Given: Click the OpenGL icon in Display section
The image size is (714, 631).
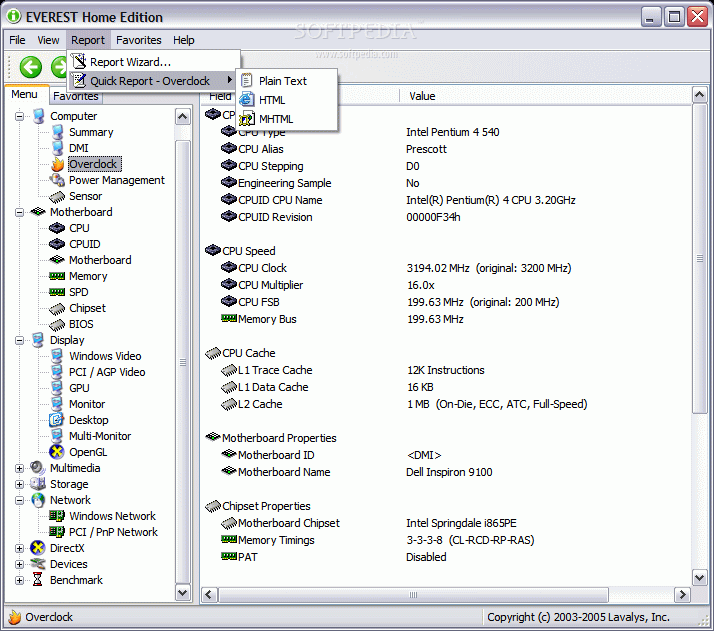Looking at the screenshot, I should pyautogui.click(x=57, y=452).
